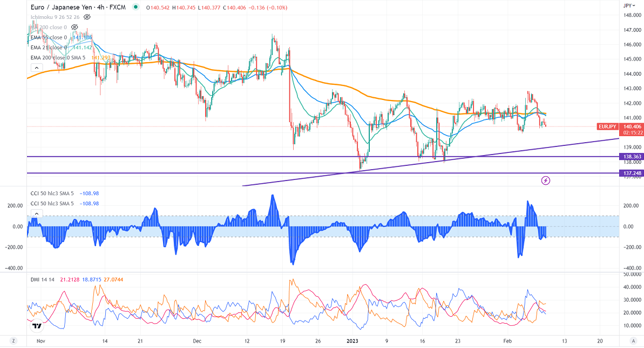Click the 137.248 horizontal line price label
Image resolution: width=644 pixels, height=348 pixels.
pos(629,173)
